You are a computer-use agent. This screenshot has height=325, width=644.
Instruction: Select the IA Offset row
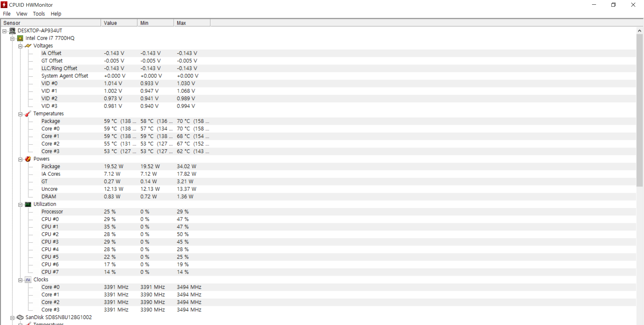click(x=338, y=53)
